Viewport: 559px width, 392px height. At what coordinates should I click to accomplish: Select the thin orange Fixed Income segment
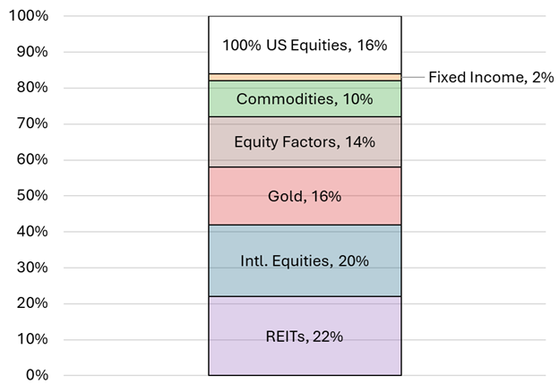[x=305, y=78]
